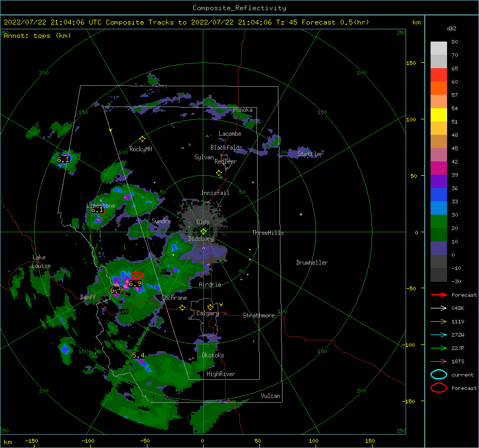Viewport: 479px width, 448px height.
Task: Click the Stettler city label
Action: (310, 154)
